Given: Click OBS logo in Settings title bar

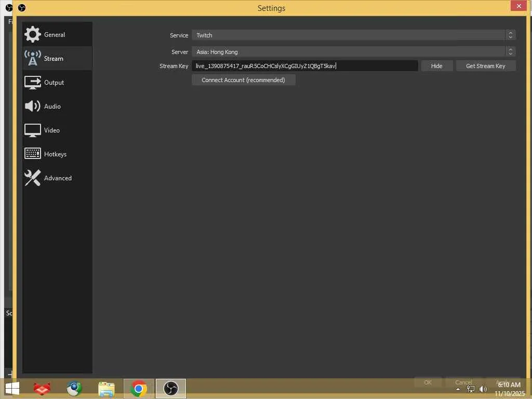Looking at the screenshot, I should (x=22, y=7).
